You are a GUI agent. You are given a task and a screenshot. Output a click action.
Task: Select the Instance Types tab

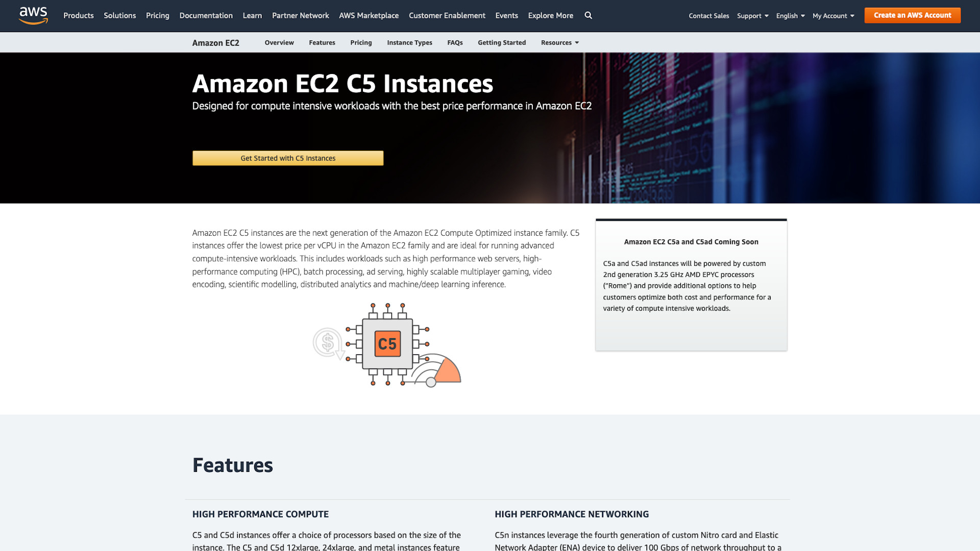tap(410, 42)
